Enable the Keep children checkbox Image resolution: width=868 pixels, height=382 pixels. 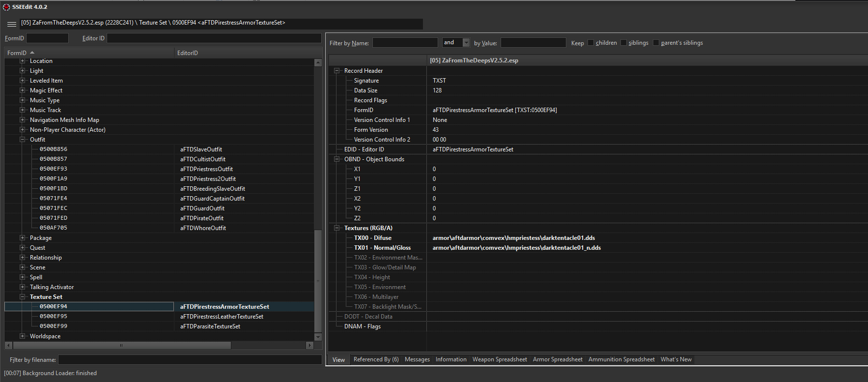tap(591, 43)
